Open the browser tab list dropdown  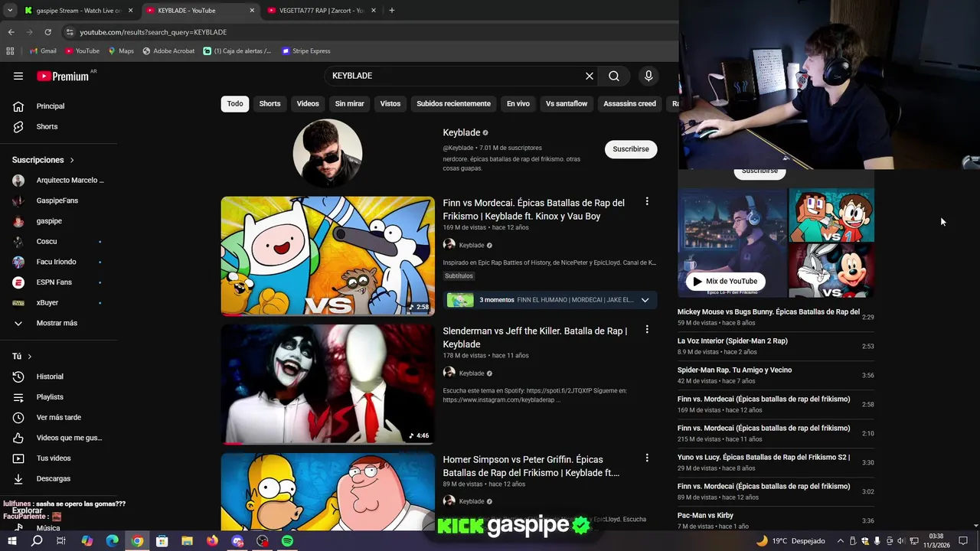[x=10, y=11]
